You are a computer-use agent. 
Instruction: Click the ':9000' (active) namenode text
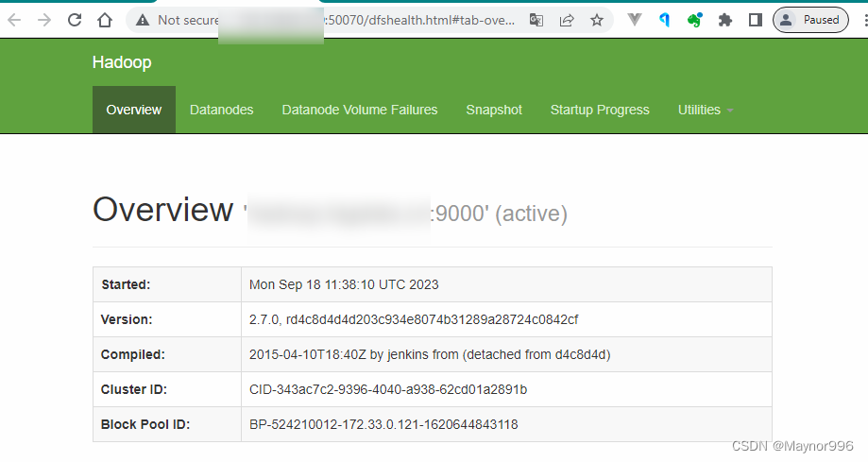[500, 214]
